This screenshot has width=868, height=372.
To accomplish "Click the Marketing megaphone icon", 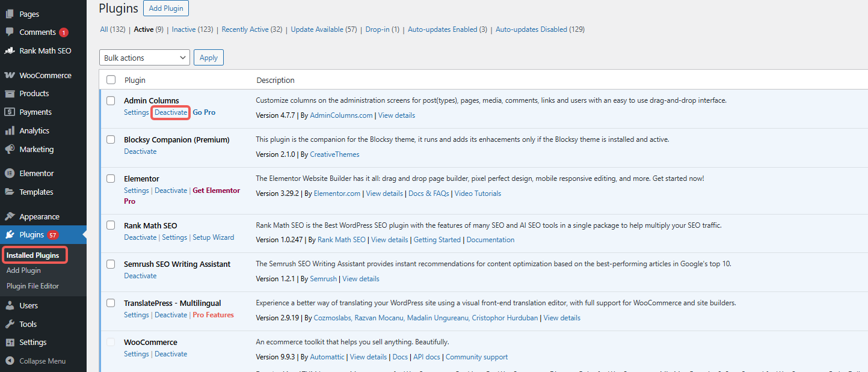I will tap(9, 149).
